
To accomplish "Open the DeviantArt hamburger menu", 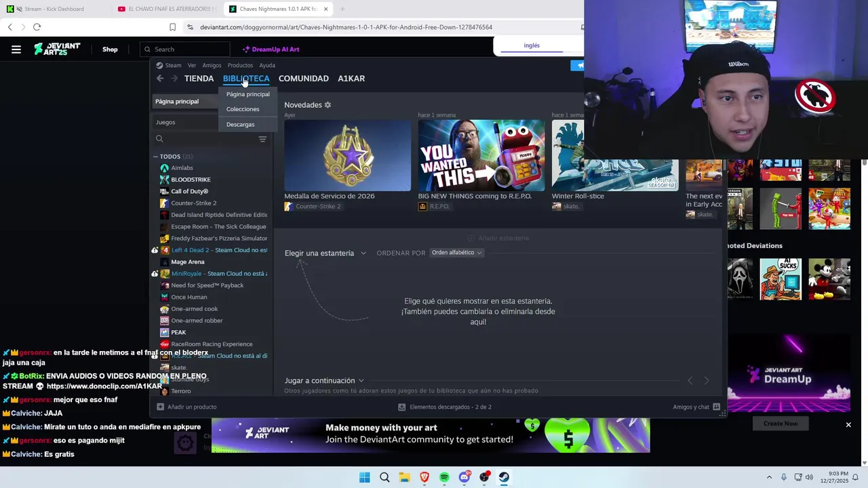I will pyautogui.click(x=16, y=49).
